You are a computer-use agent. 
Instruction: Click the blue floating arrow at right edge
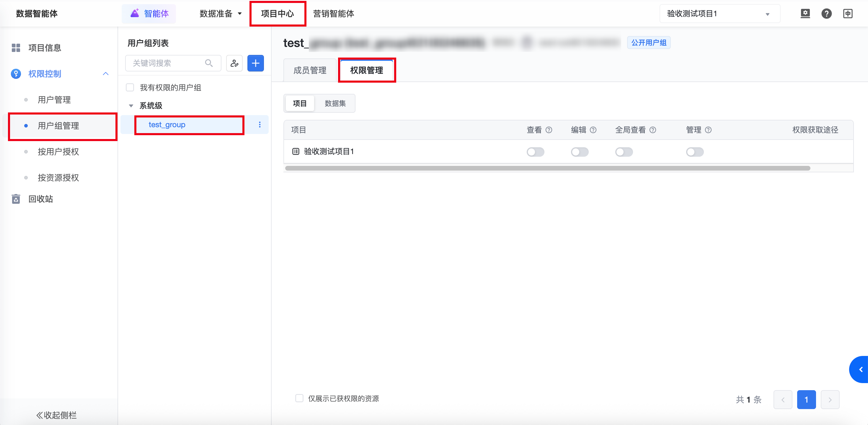[860, 370]
